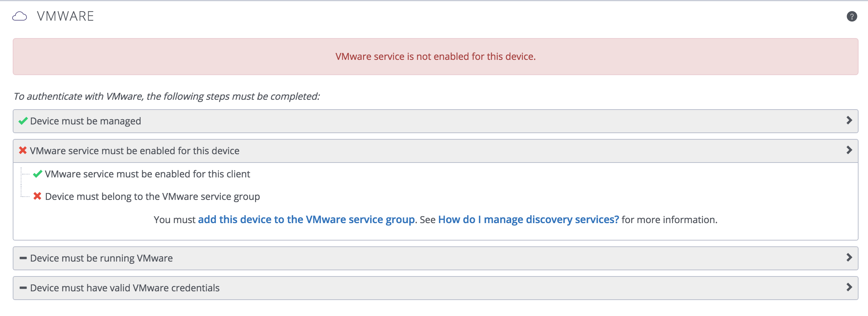The height and width of the screenshot is (316, 868).
Task: Expand chevron on Device must be managed row
Action: pos(849,120)
